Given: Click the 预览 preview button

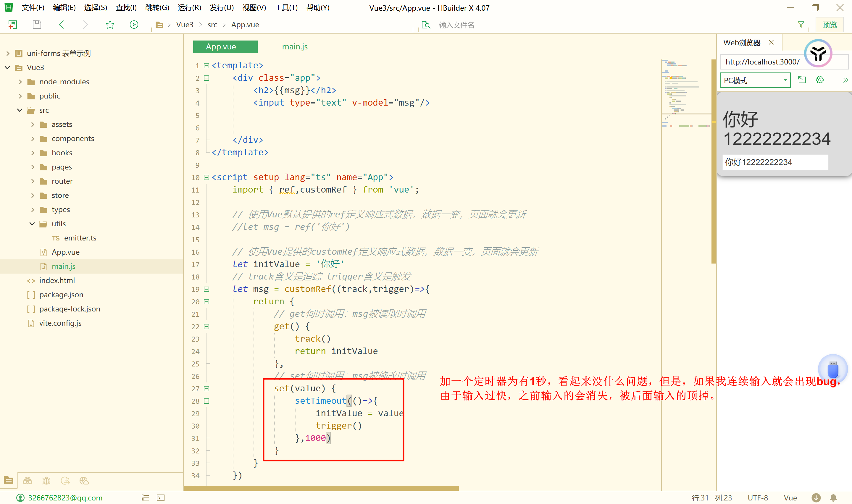Looking at the screenshot, I should tap(829, 25).
